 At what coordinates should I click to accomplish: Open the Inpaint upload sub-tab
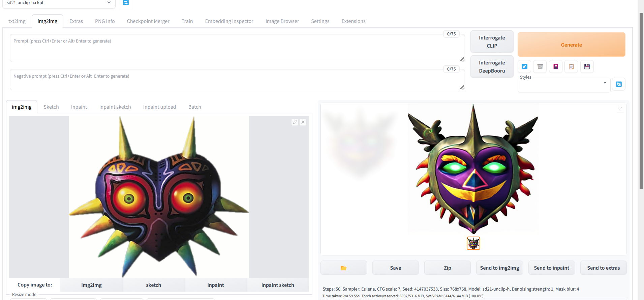point(160,107)
